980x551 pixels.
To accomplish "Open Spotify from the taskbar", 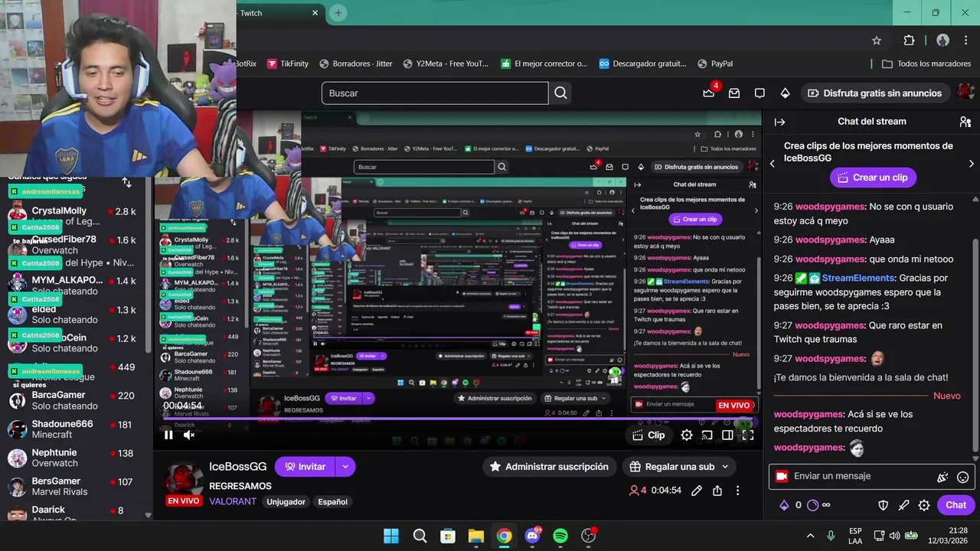I will point(560,536).
